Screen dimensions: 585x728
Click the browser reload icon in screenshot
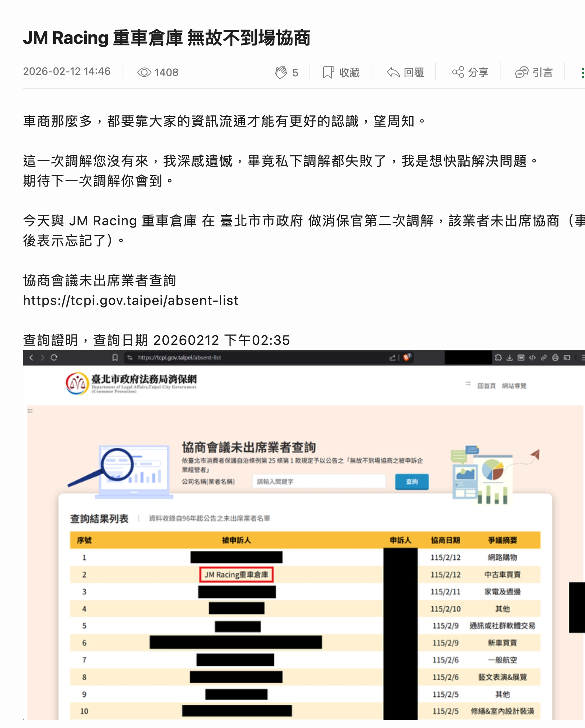tap(54, 357)
